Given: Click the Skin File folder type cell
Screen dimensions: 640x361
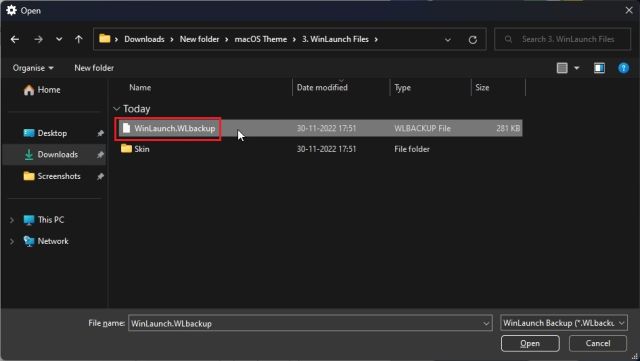Looking at the screenshot, I should click(412, 149).
